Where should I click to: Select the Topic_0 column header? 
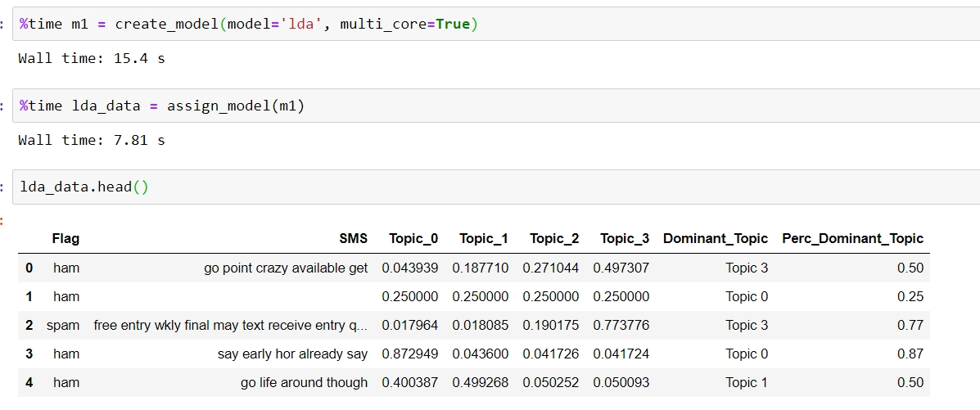[x=413, y=239]
